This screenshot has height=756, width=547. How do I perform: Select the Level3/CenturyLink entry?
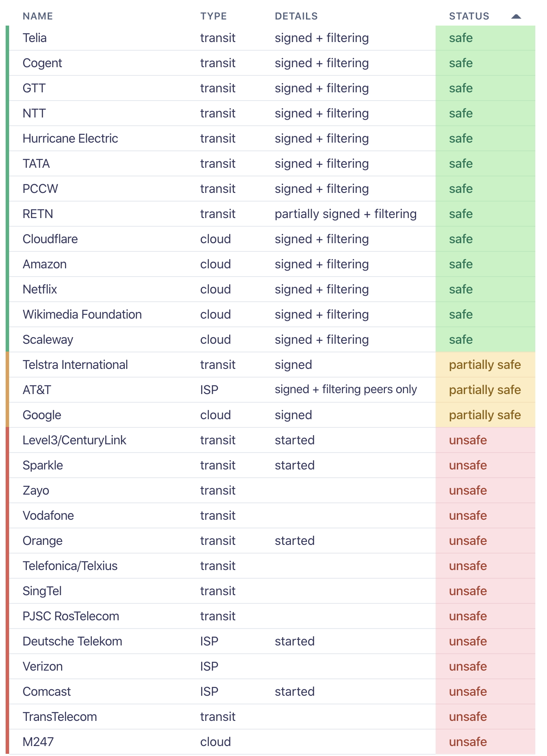pos(74,440)
